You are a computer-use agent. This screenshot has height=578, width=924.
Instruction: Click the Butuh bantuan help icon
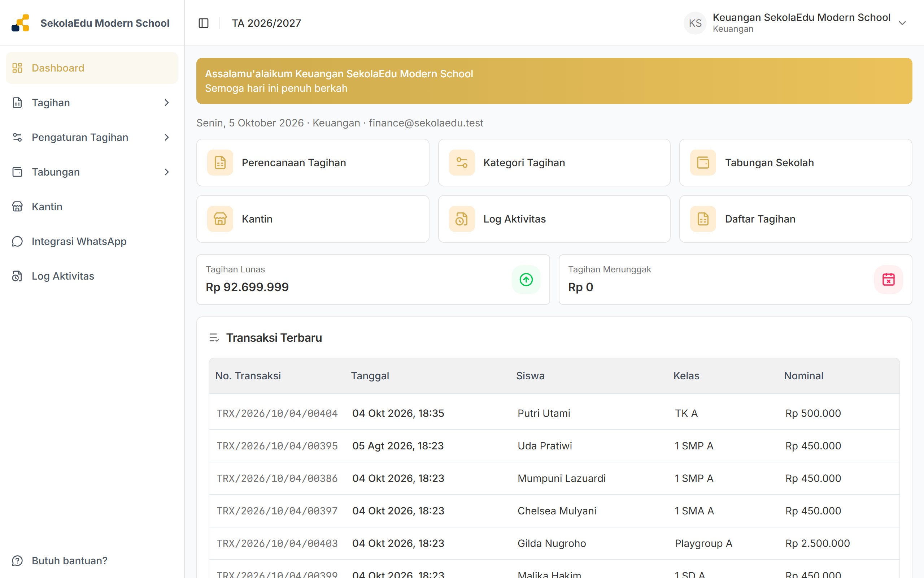tap(17, 561)
